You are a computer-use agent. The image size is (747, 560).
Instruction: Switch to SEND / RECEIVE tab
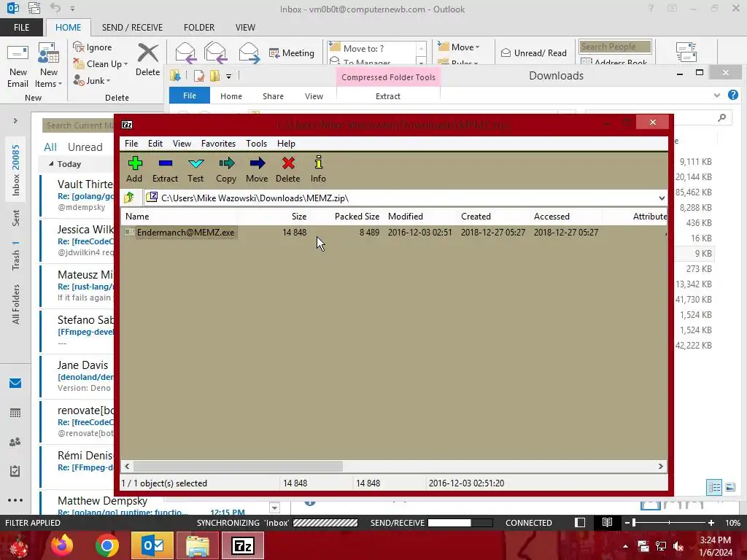pos(132,28)
